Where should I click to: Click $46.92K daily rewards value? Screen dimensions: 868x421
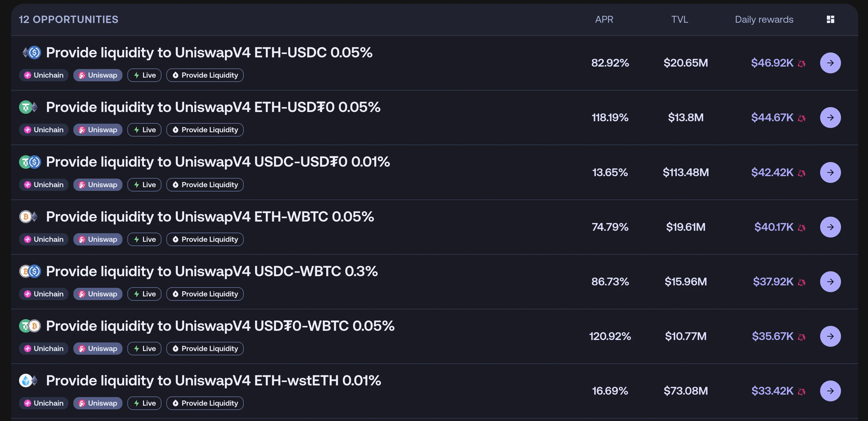click(772, 63)
